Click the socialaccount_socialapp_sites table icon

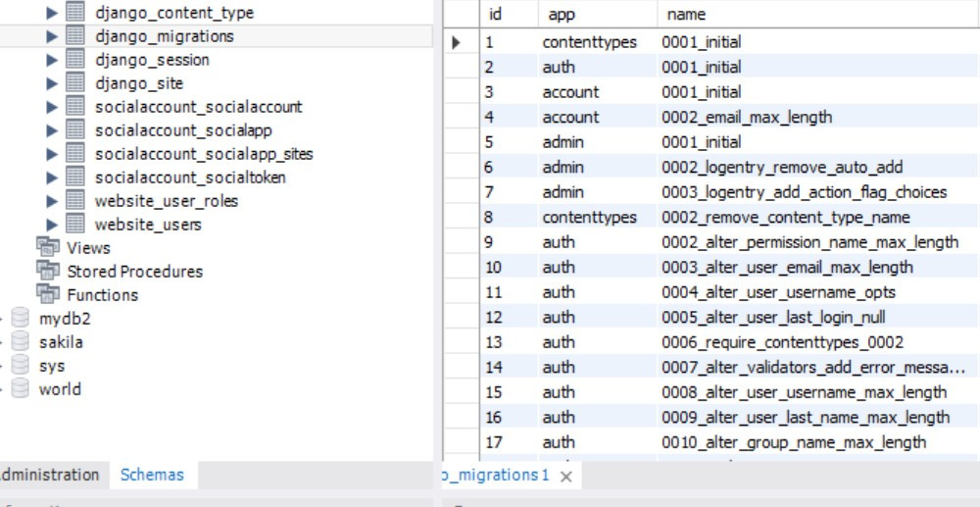[75, 153]
